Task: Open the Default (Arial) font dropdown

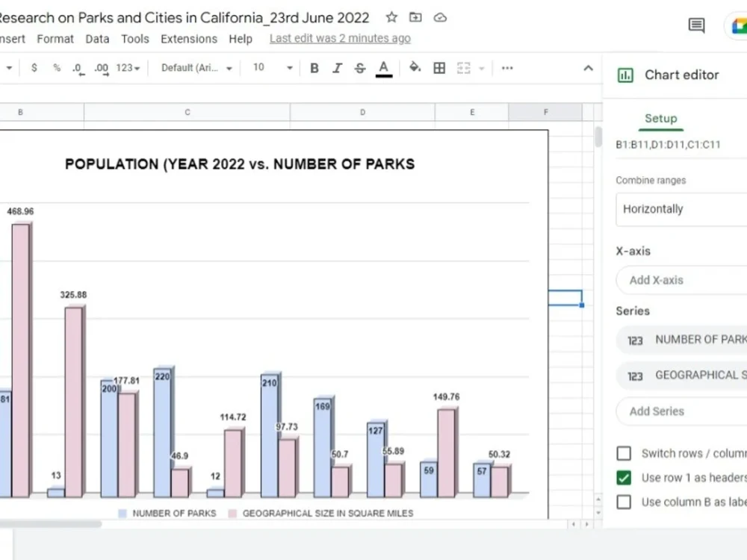Action: tap(196, 68)
